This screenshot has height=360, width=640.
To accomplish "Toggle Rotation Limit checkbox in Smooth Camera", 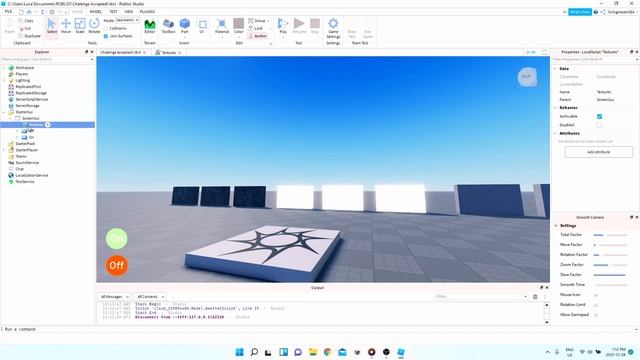I will [596, 305].
